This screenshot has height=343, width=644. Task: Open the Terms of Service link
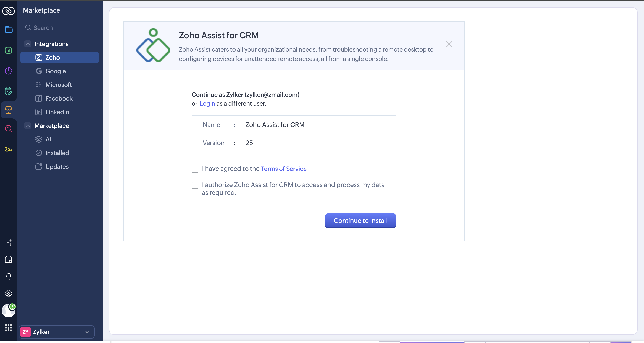(283, 169)
